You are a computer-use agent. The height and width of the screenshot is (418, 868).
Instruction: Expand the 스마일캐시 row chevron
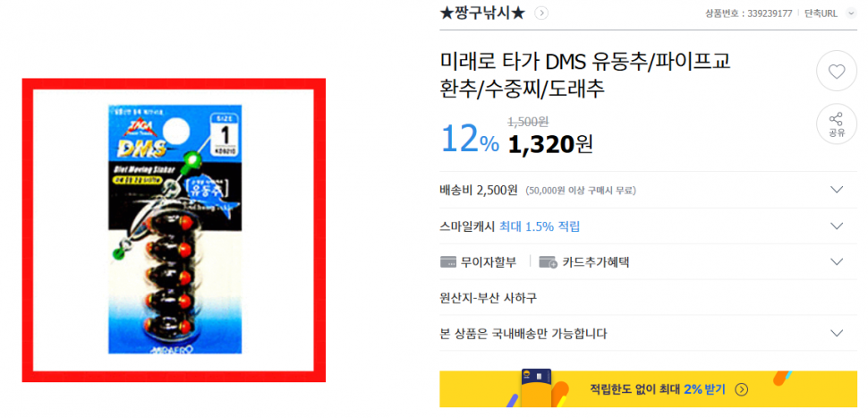click(837, 226)
